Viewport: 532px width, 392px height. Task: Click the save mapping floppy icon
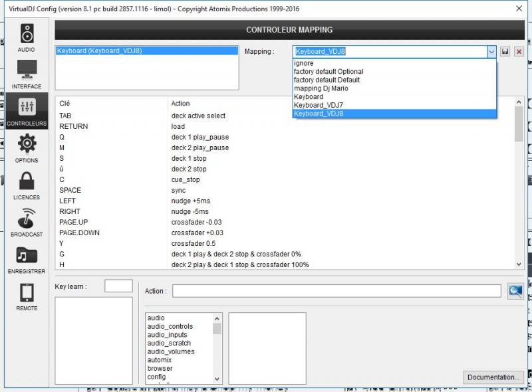pyautogui.click(x=505, y=51)
